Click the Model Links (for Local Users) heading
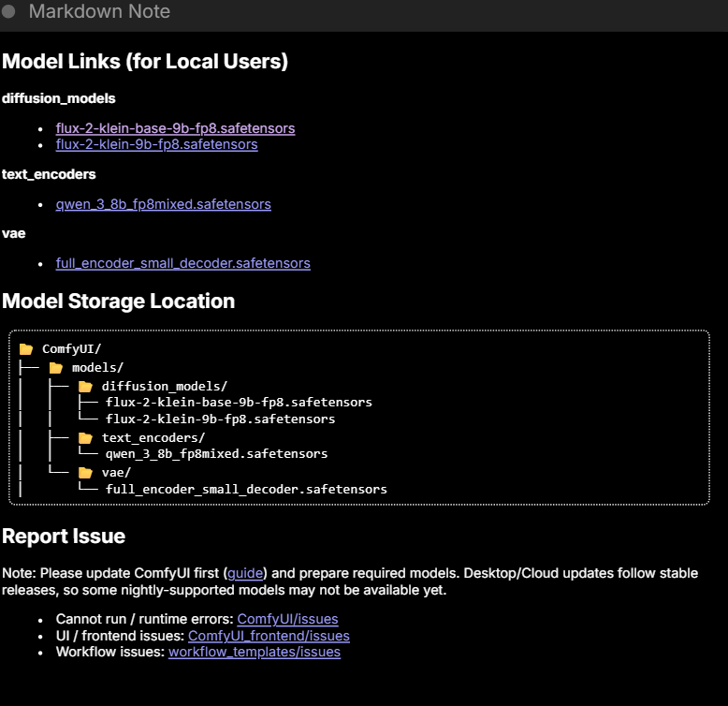The image size is (728, 706). point(145,61)
